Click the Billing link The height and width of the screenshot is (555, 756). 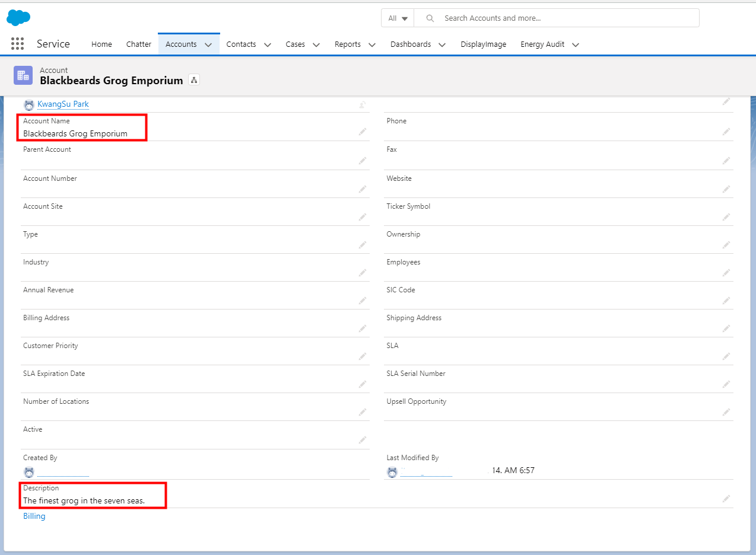(34, 516)
